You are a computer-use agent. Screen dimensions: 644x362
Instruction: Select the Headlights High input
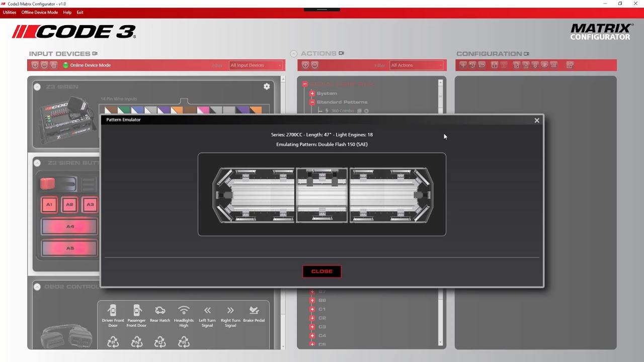[x=184, y=316]
